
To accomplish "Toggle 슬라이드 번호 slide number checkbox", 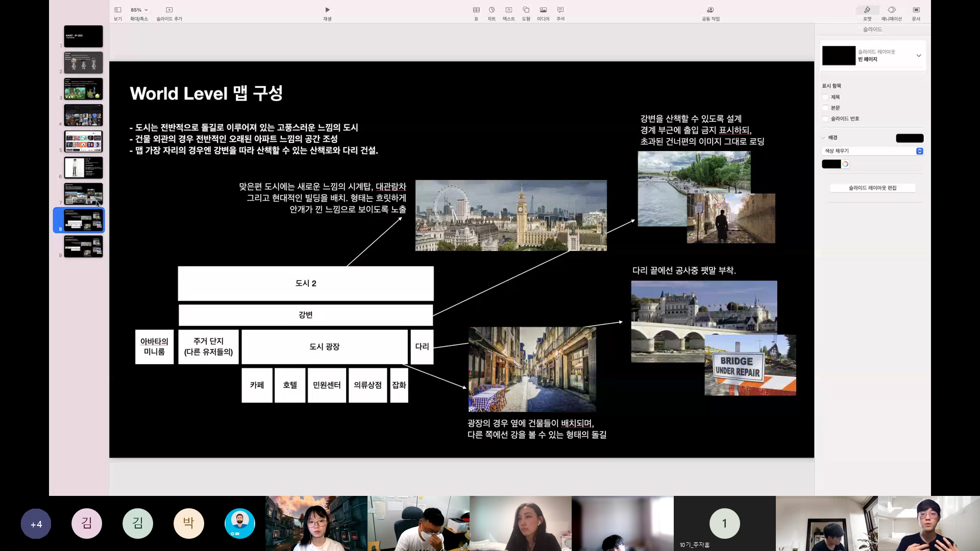I will [x=825, y=118].
